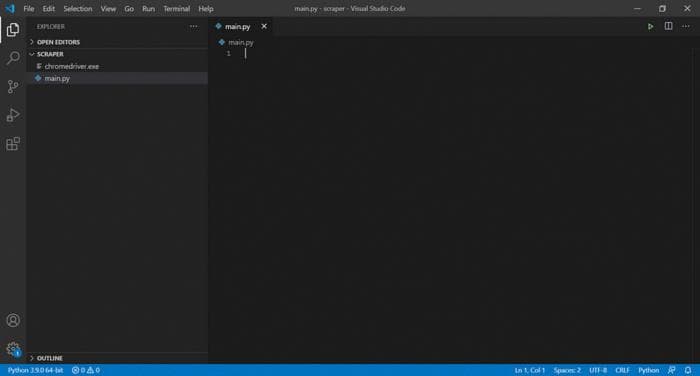Split the editor to the right

pos(668,26)
